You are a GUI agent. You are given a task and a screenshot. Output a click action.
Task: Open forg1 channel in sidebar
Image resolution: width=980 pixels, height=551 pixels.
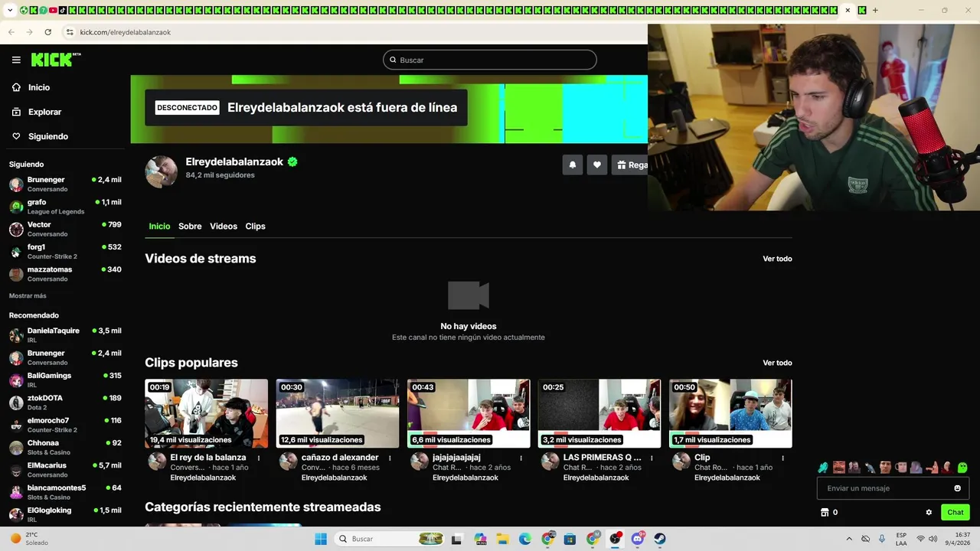(65, 252)
